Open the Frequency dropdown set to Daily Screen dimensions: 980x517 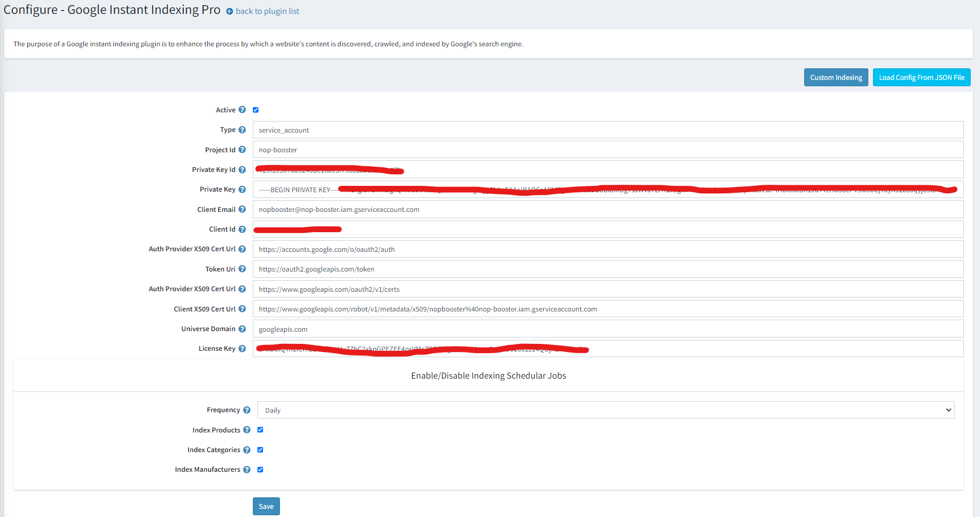tap(606, 410)
